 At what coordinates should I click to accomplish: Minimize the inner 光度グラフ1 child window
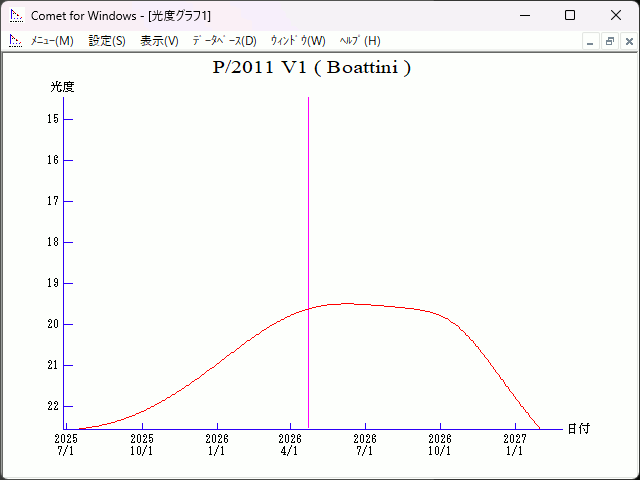pyautogui.click(x=591, y=41)
